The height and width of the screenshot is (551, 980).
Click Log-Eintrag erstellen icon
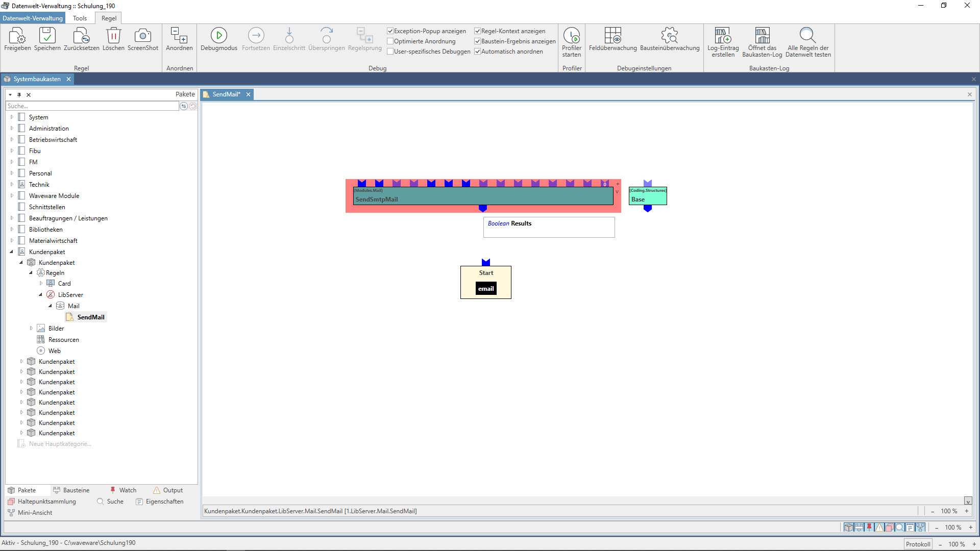[723, 36]
